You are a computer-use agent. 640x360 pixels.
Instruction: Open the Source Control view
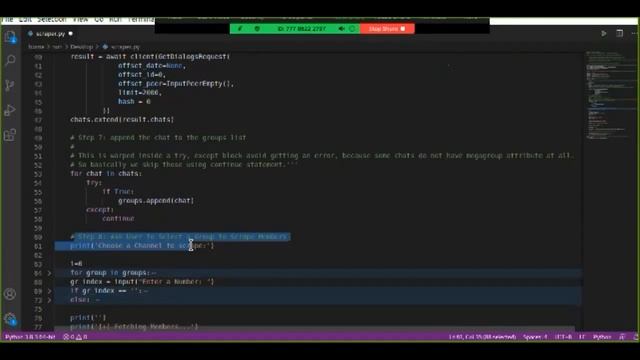point(10,85)
